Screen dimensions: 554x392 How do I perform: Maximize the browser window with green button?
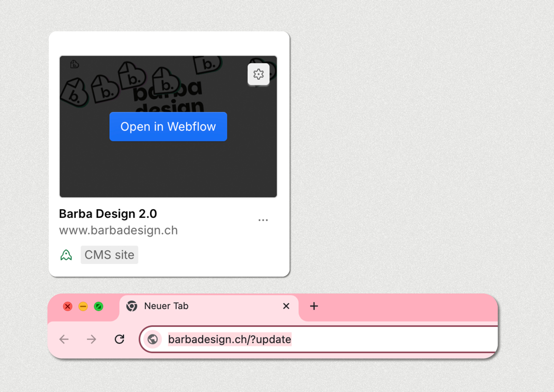pos(98,307)
